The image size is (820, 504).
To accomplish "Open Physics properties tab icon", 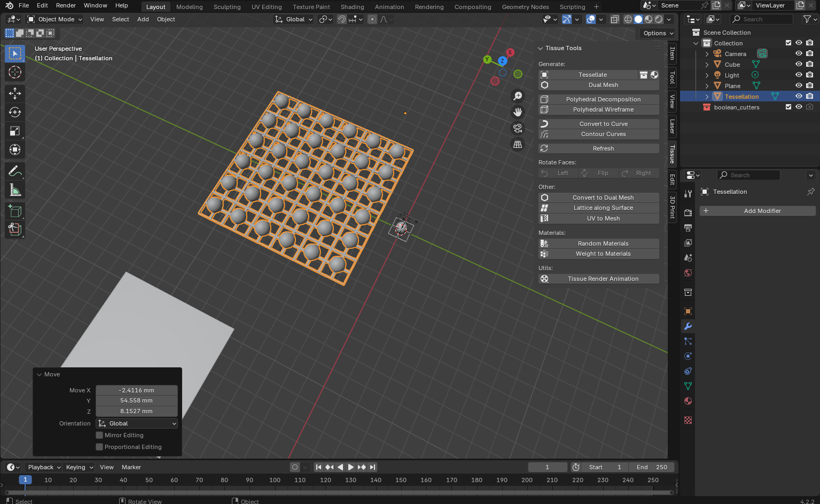I will pyautogui.click(x=688, y=356).
